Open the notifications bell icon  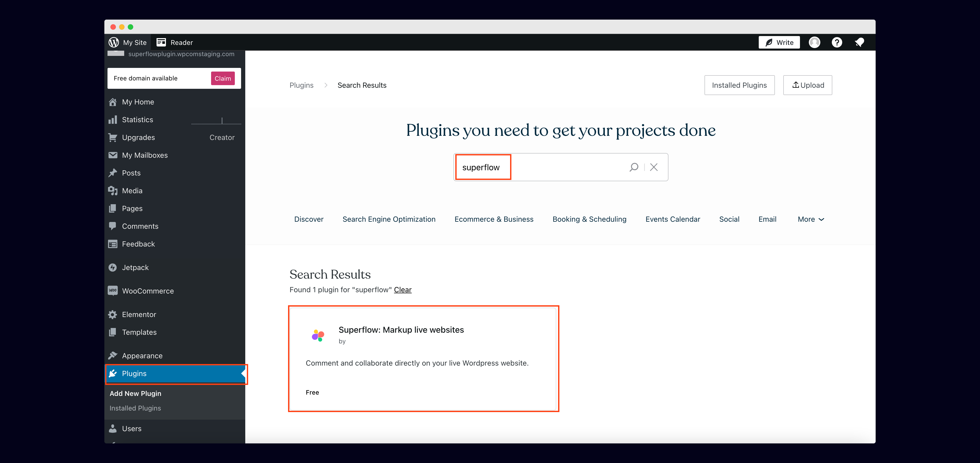point(859,42)
